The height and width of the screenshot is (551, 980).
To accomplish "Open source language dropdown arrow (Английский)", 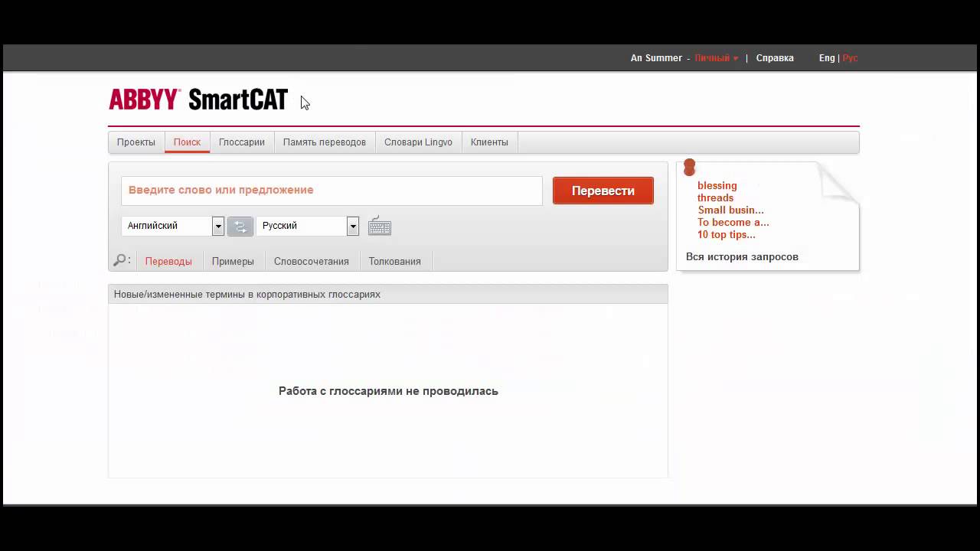I will tap(218, 226).
